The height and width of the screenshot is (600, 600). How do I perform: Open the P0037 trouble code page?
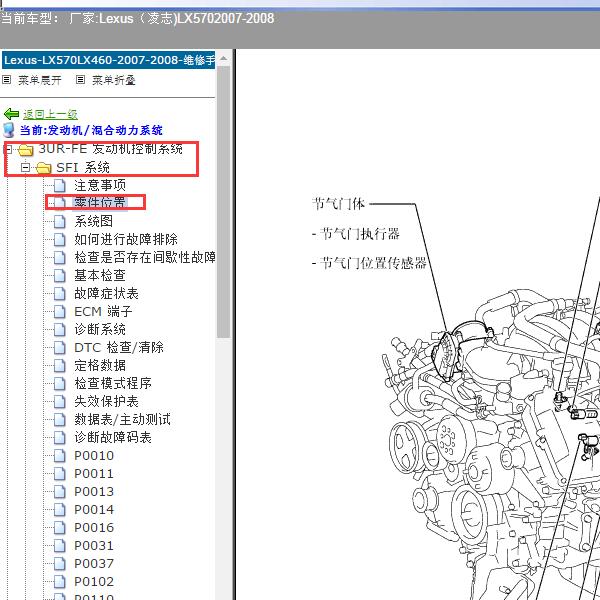click(x=94, y=563)
